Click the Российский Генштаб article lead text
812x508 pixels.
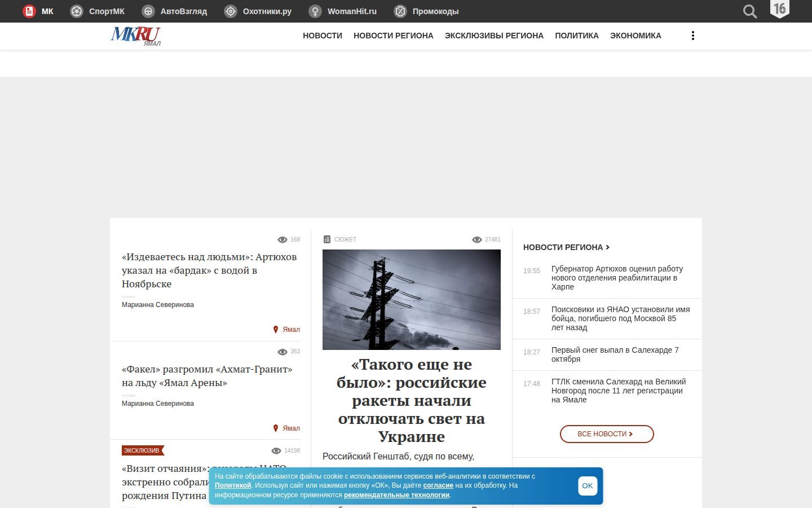[399, 457]
